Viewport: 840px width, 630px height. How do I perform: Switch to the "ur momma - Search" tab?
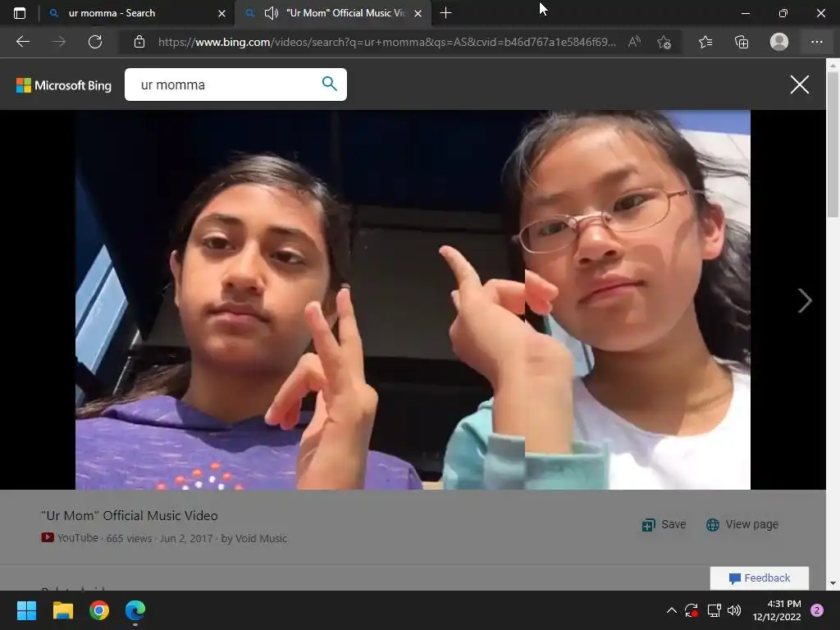(137, 13)
